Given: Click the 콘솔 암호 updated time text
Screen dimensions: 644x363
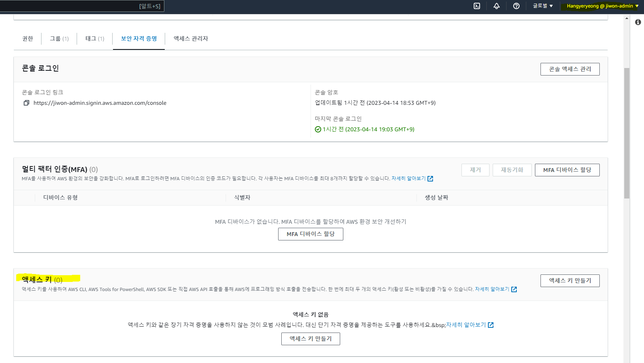Looking at the screenshot, I should tap(375, 103).
